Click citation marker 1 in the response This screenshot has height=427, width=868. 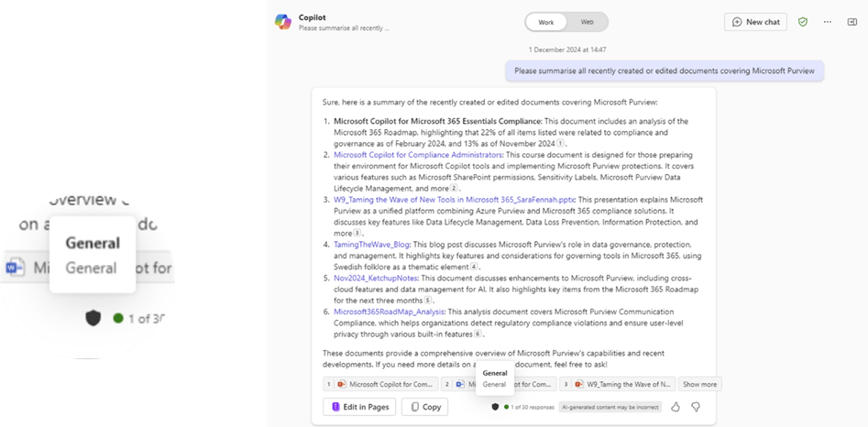coord(561,144)
